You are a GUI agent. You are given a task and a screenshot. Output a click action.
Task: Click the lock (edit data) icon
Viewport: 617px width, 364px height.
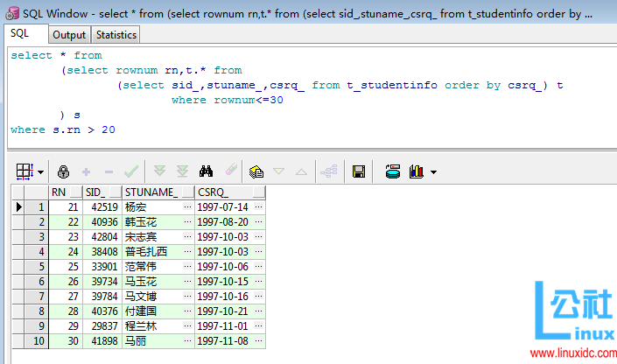[x=63, y=171]
